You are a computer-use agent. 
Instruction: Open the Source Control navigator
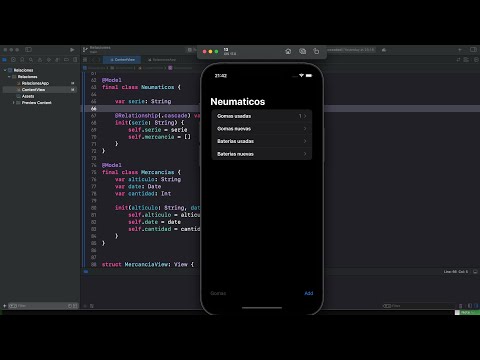[13, 60]
